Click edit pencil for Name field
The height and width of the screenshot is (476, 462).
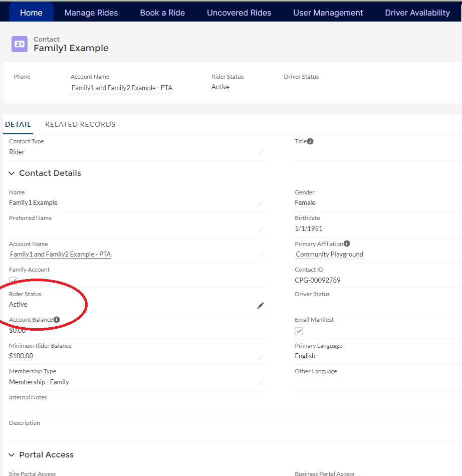(260, 204)
